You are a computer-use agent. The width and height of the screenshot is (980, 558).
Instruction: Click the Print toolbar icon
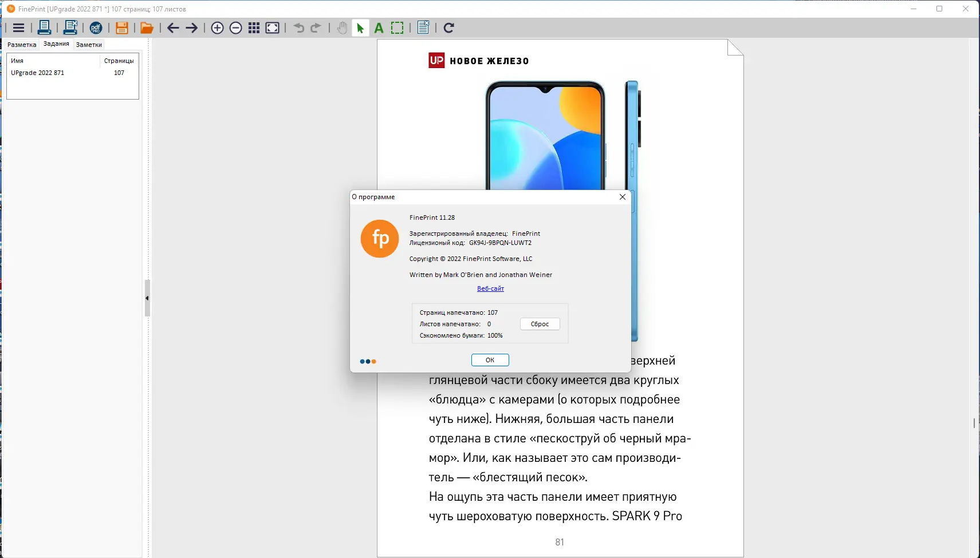[44, 27]
